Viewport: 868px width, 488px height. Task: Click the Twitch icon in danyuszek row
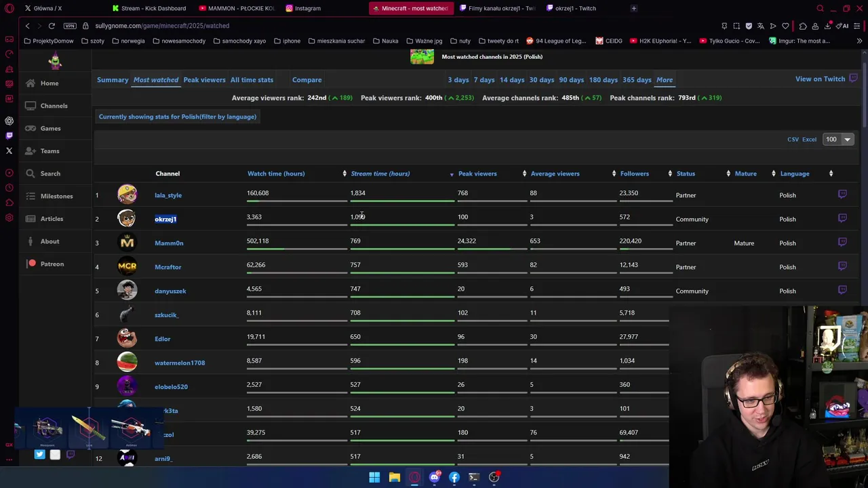(842, 290)
